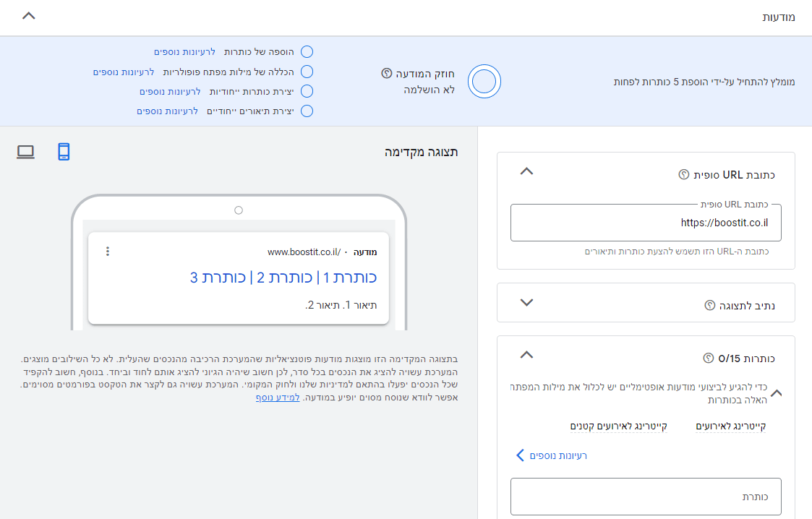Collapse the כתובת URL סופית card
Screen dimensions: 812x519
526,171
